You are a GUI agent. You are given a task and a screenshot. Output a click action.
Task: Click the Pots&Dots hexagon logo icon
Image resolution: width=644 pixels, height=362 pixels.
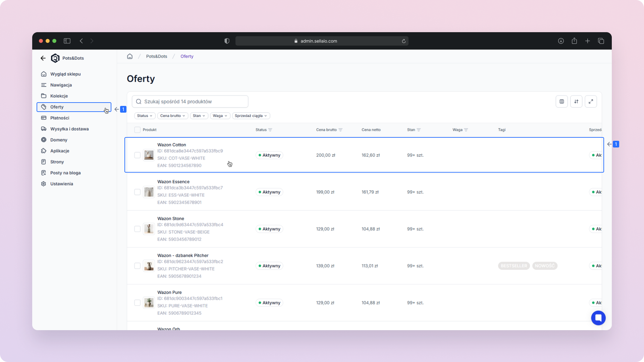pos(55,58)
